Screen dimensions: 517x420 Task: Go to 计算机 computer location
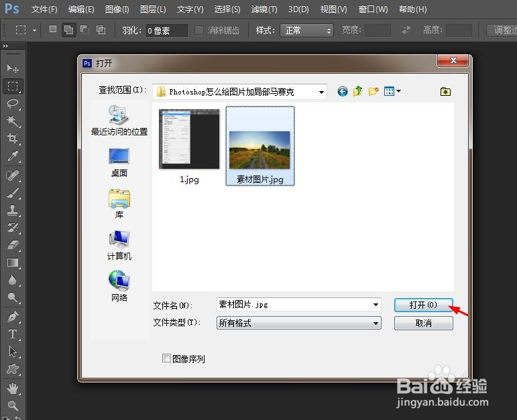119,246
